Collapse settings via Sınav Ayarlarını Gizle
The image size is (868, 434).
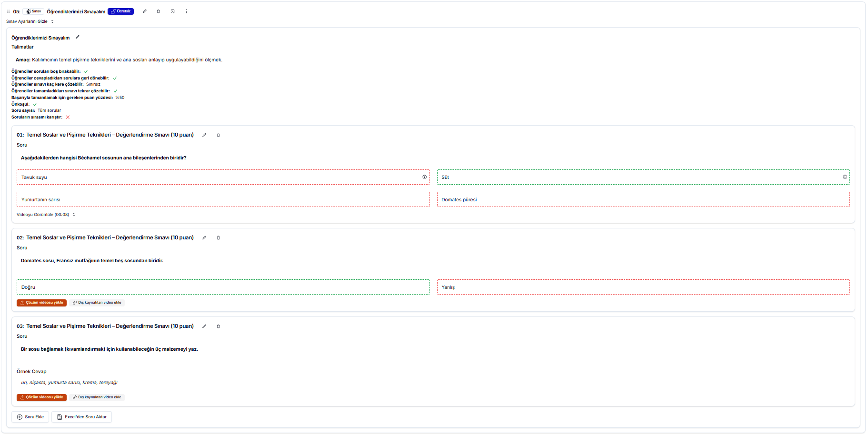(30, 21)
